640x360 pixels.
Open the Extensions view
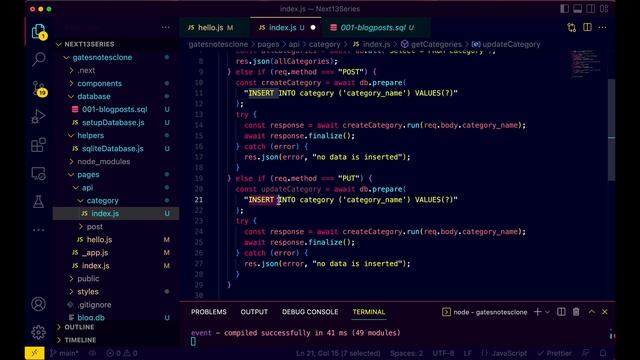(x=38, y=145)
